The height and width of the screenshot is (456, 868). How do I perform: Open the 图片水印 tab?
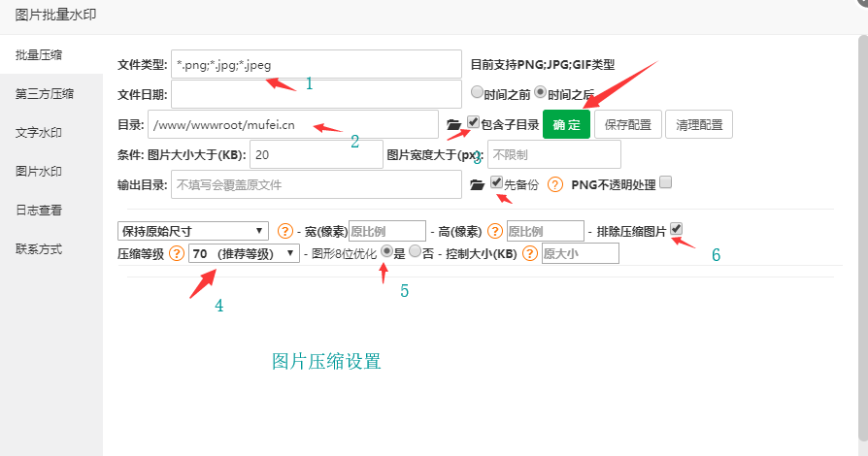39,172
